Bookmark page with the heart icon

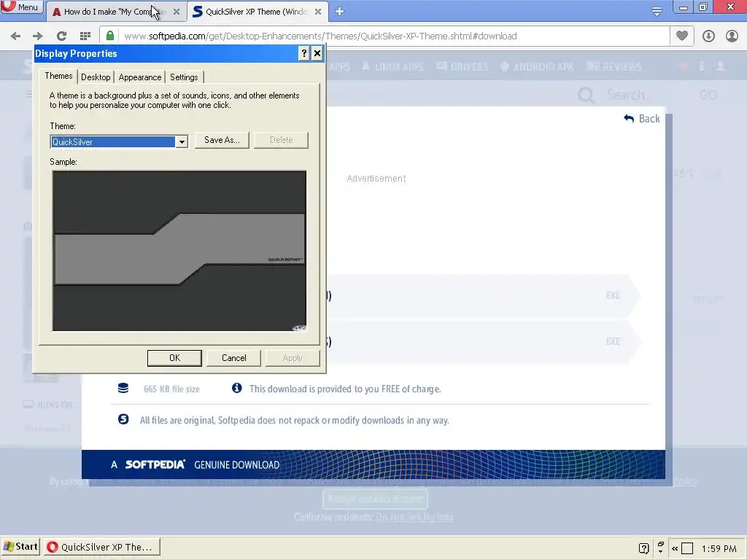(682, 36)
